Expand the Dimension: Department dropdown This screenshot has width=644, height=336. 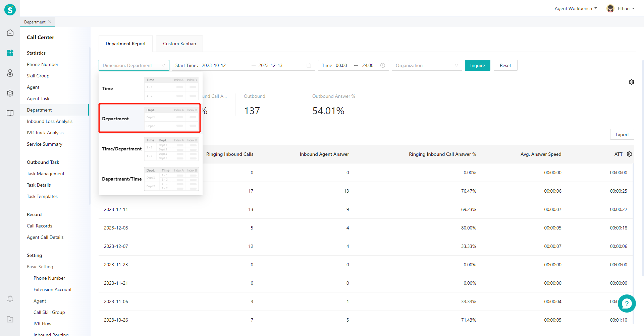(134, 65)
